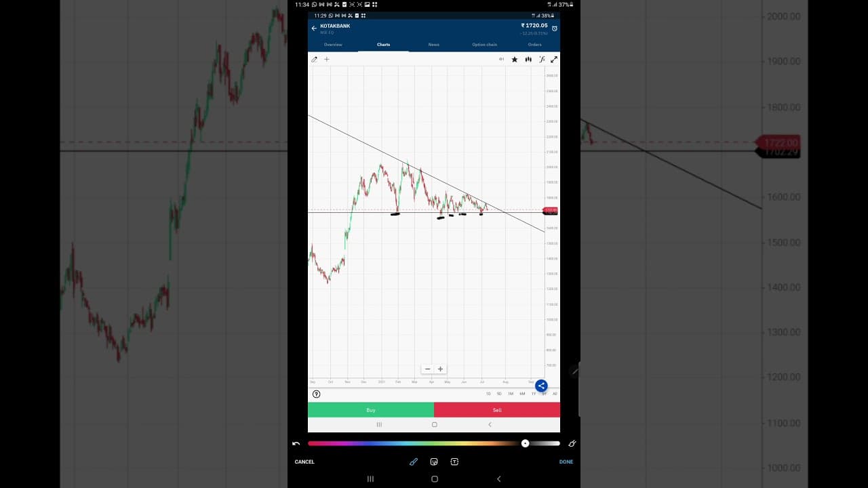Select the All time range
868x488 pixels.
[x=555, y=394]
